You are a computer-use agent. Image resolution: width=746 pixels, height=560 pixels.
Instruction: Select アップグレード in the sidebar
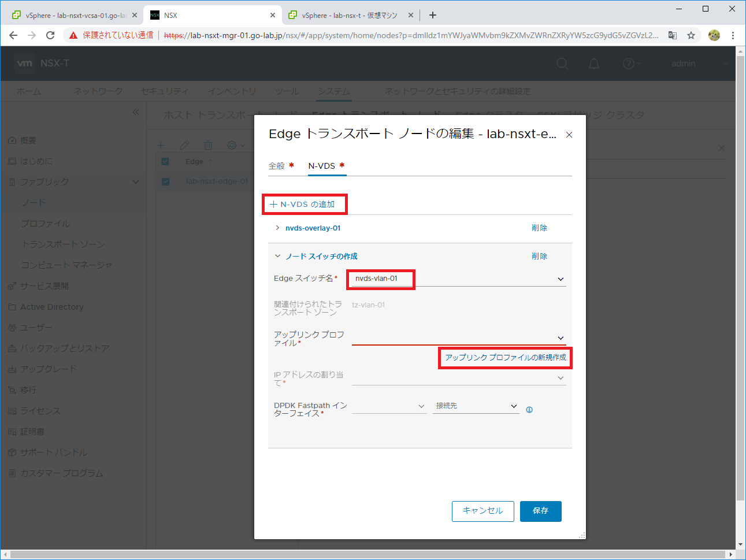click(49, 369)
